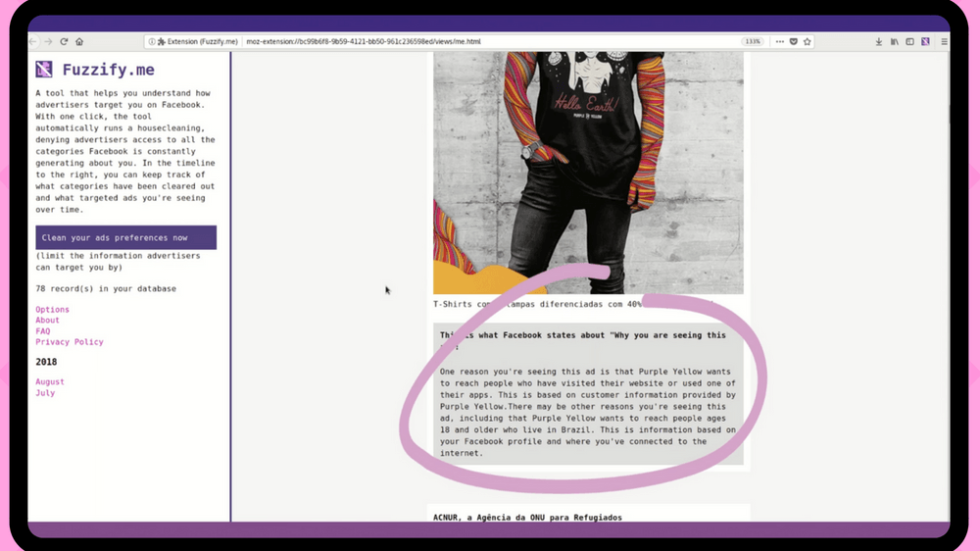Open the Options link in the sidebar
Image resolution: width=980 pixels, height=551 pixels.
pyautogui.click(x=53, y=310)
